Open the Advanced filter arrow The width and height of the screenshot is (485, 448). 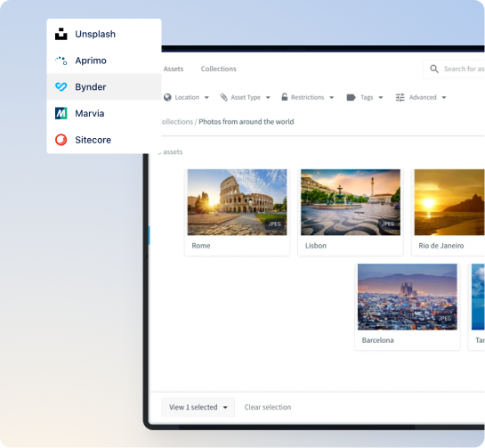(444, 97)
